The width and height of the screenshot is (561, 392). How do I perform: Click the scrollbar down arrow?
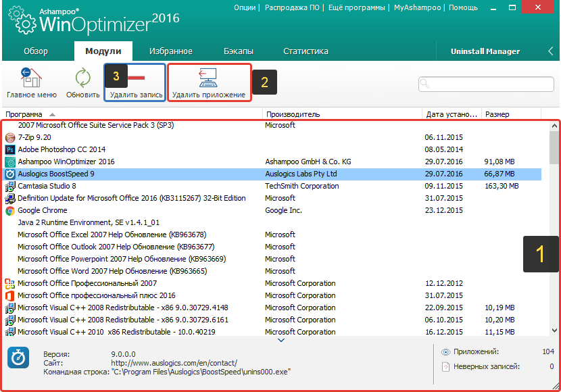(x=554, y=330)
